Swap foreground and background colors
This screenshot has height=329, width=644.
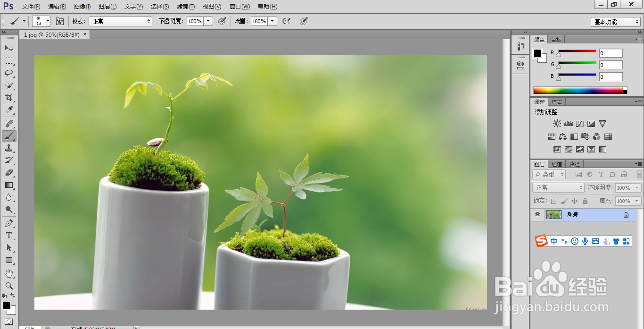tap(13, 295)
